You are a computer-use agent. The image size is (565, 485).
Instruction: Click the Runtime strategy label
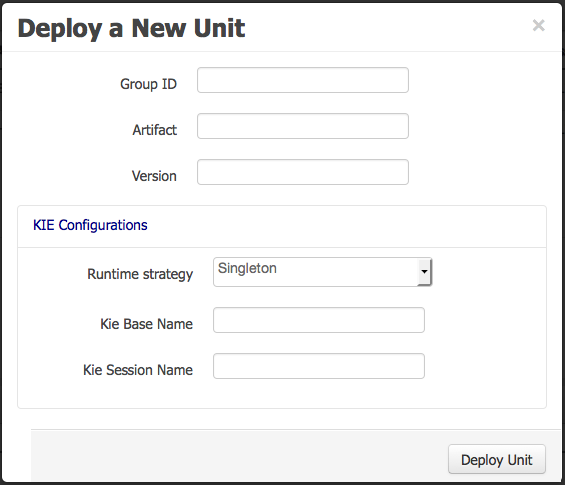tap(140, 274)
